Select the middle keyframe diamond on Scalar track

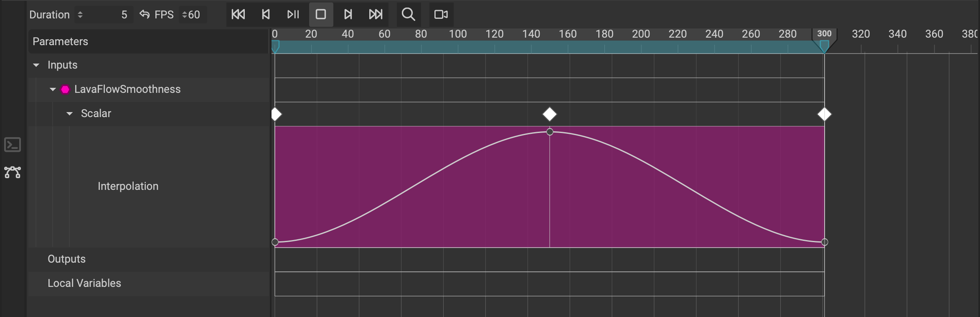click(549, 114)
